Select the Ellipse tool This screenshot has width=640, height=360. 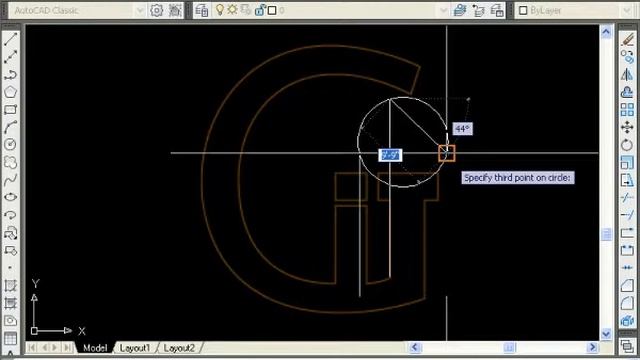click(x=10, y=197)
